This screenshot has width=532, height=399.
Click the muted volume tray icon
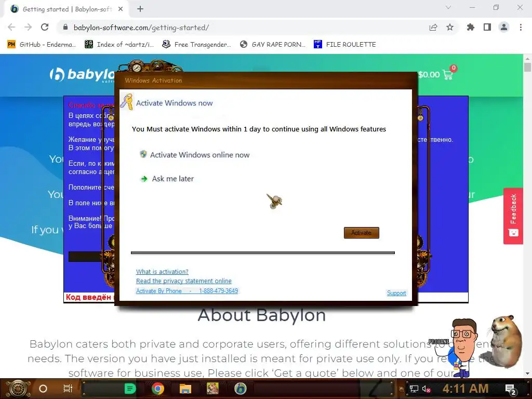pos(426,389)
